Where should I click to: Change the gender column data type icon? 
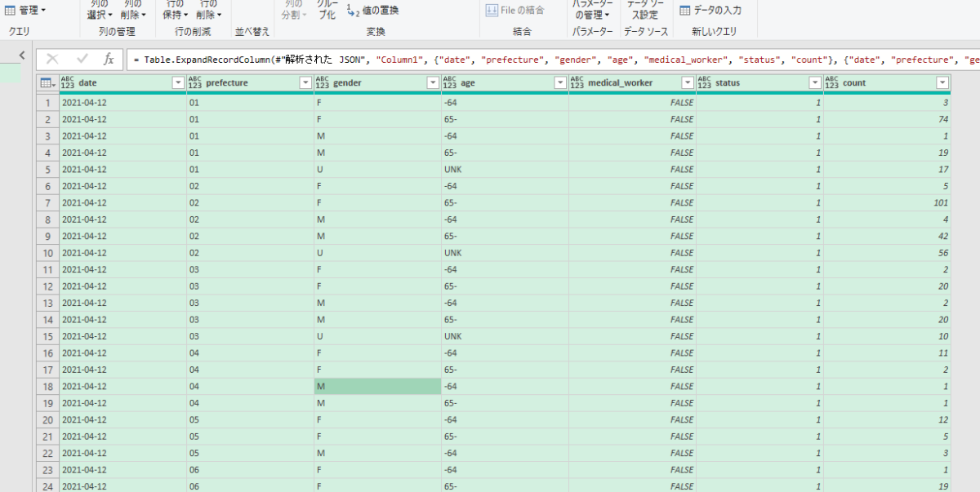[322, 82]
